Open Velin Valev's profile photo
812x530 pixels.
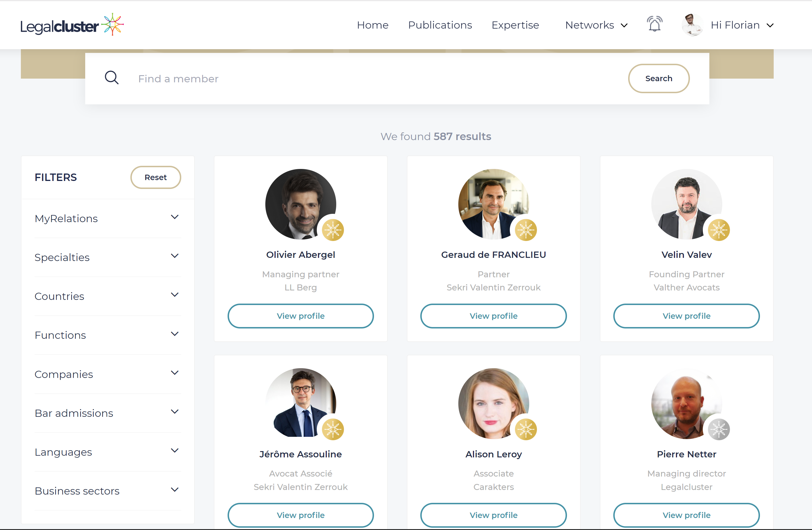(x=686, y=204)
